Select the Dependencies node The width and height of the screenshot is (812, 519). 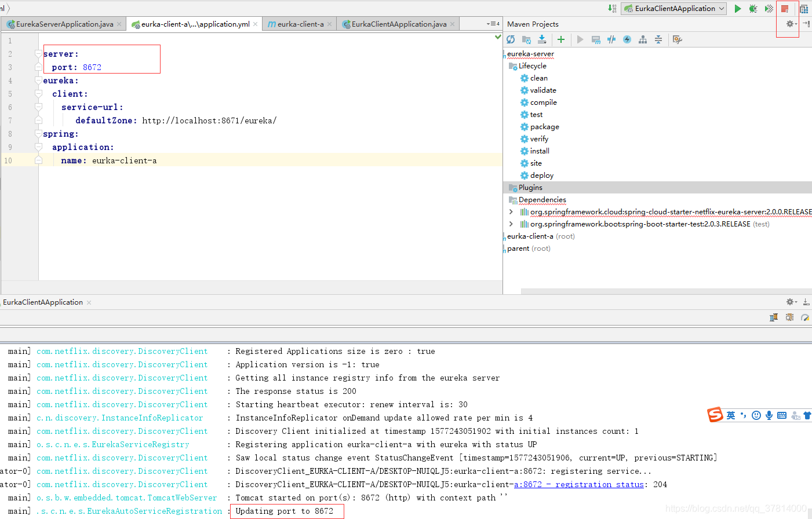click(542, 200)
